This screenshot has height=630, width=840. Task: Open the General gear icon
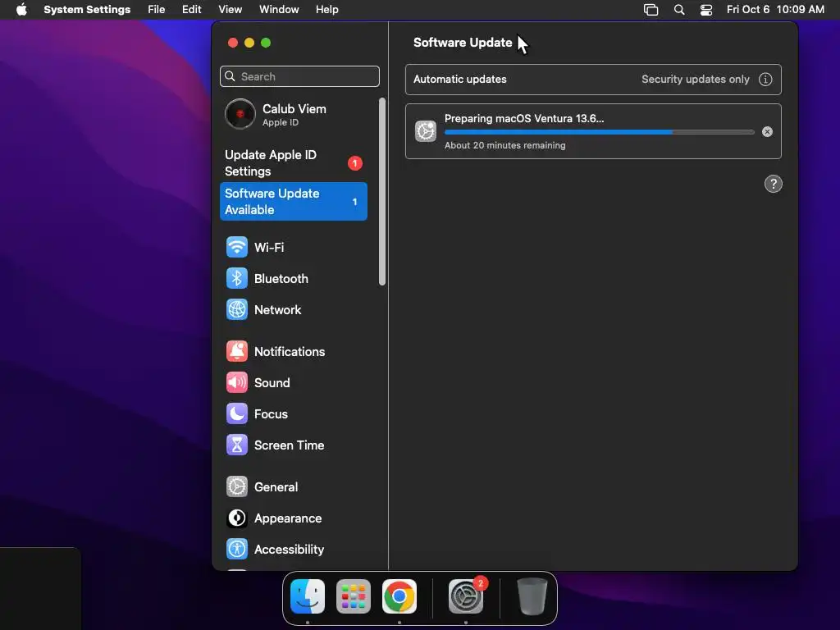[x=237, y=486]
